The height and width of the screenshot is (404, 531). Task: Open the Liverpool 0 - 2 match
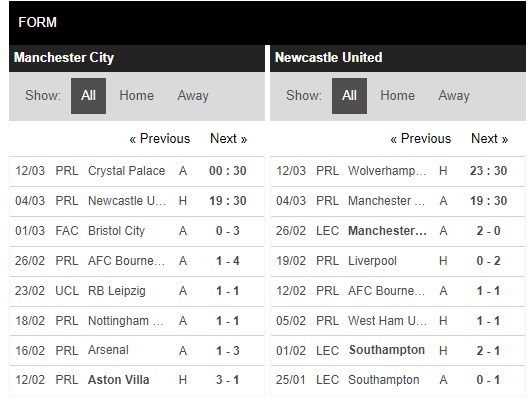398,261
